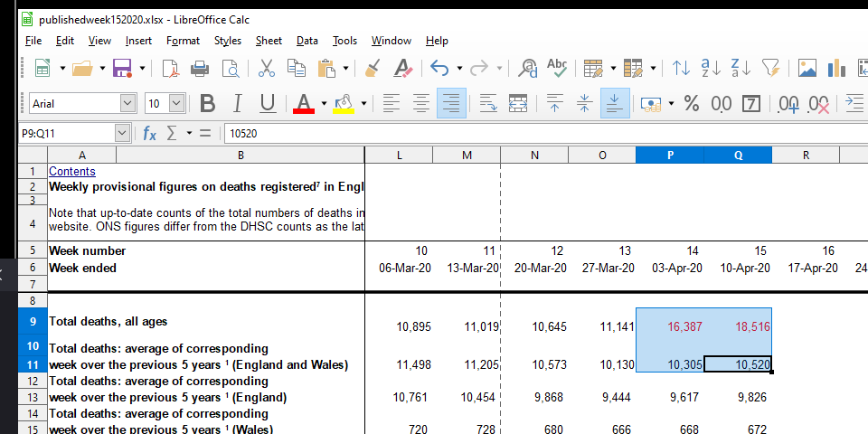Open the Sheet menu

pos(269,41)
